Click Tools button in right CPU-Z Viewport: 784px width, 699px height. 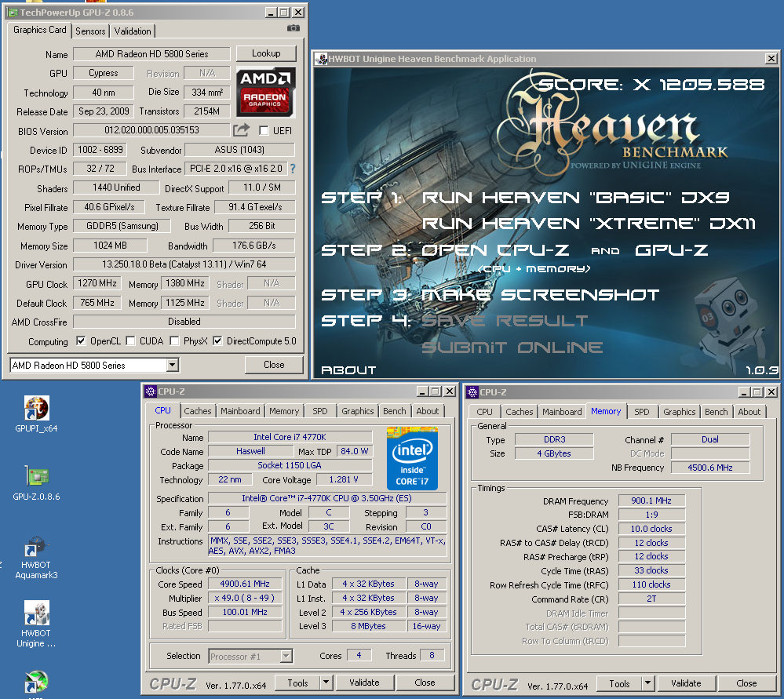click(x=619, y=683)
